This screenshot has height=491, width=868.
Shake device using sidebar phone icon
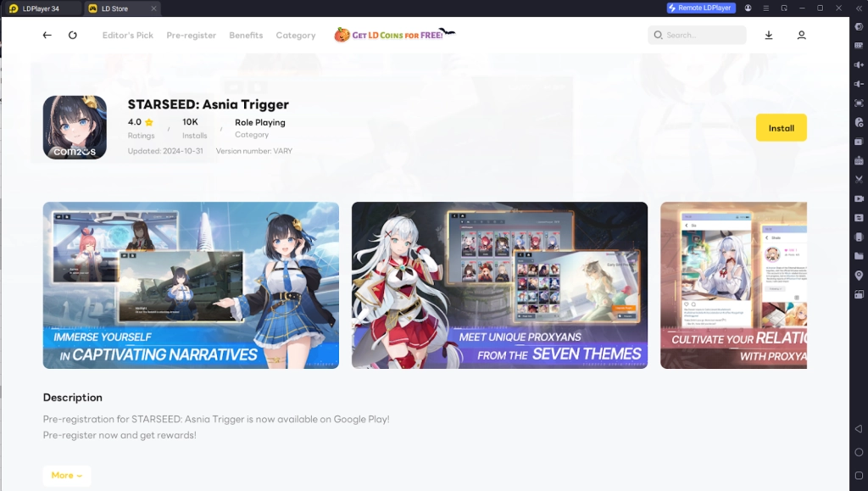tap(859, 237)
